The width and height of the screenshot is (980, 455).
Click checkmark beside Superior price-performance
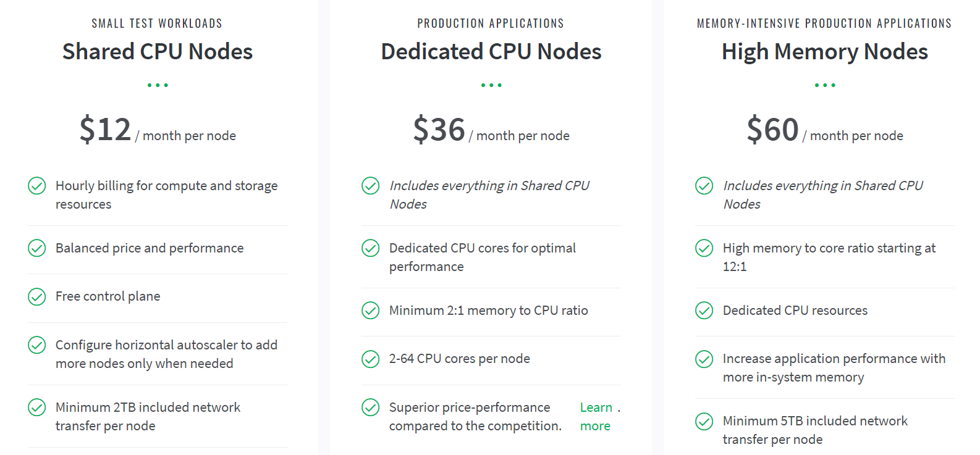click(371, 407)
